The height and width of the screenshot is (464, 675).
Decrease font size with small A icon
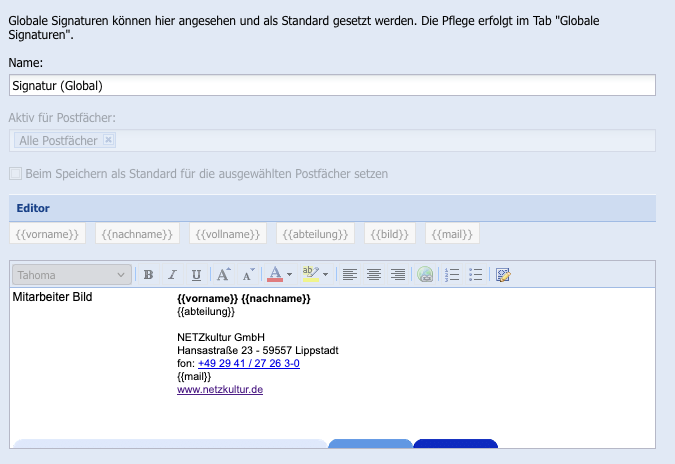coord(248,275)
